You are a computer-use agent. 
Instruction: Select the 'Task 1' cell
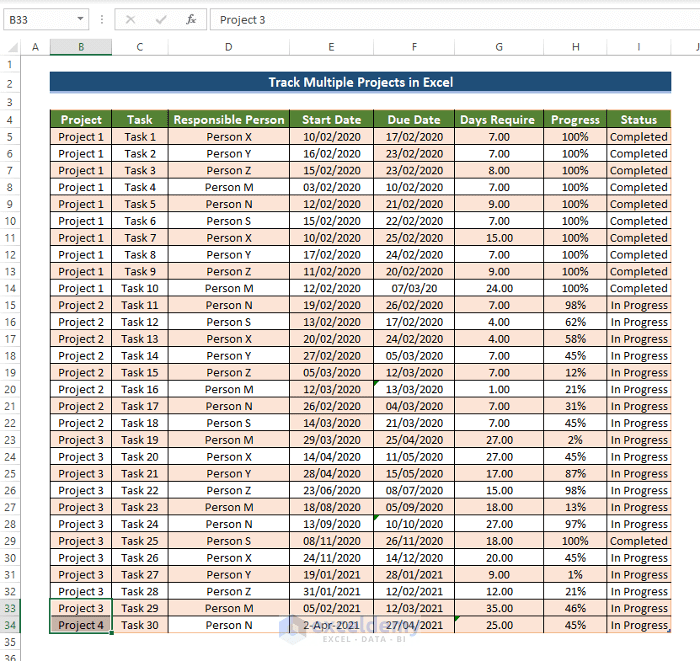(x=140, y=137)
